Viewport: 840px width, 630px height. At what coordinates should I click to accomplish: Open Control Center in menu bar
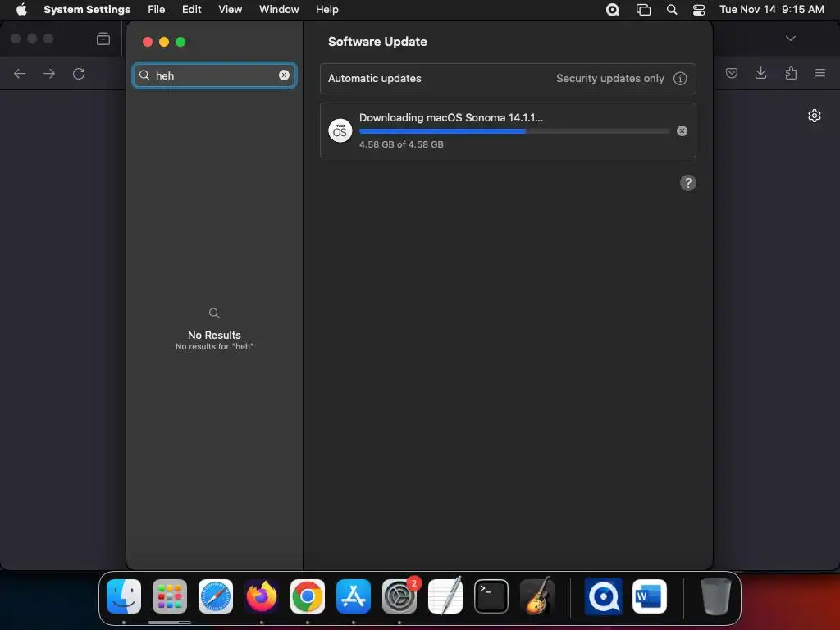(699, 10)
